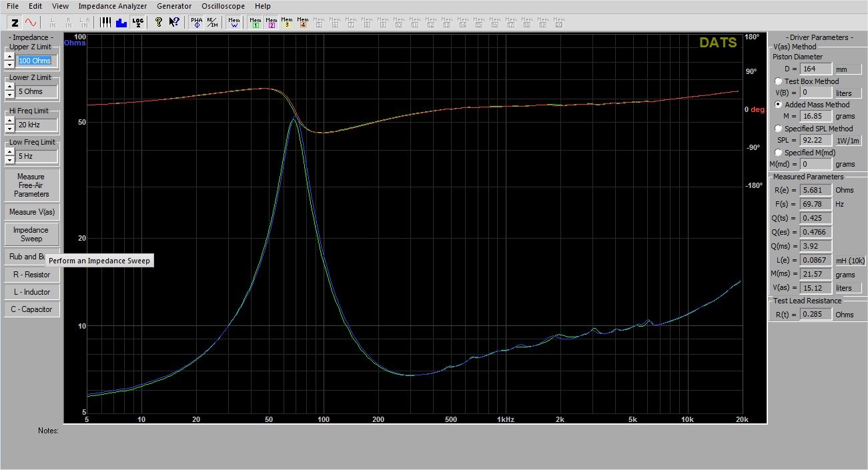Increase the Low Freq Limit with up arrow
The height and width of the screenshot is (470, 868).
pos(9,152)
